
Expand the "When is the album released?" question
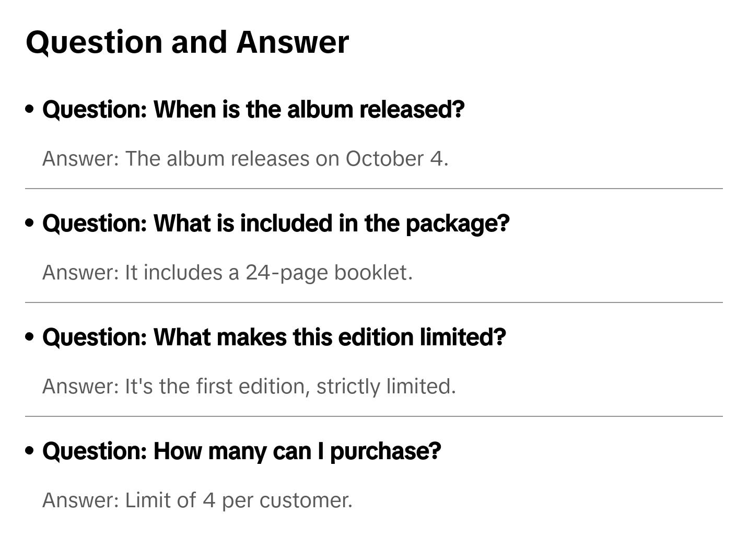[253, 110]
